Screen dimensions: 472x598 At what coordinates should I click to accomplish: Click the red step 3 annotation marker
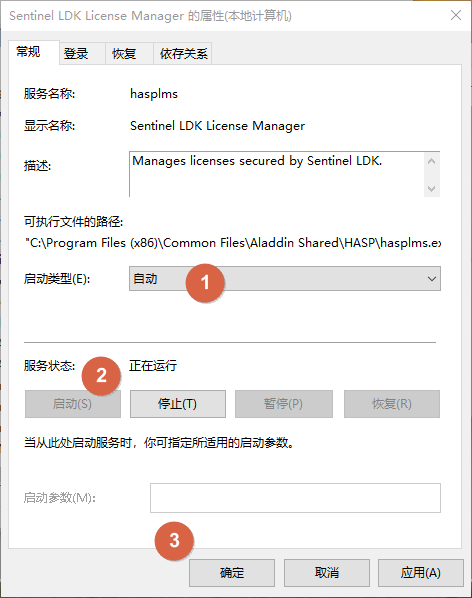click(174, 540)
